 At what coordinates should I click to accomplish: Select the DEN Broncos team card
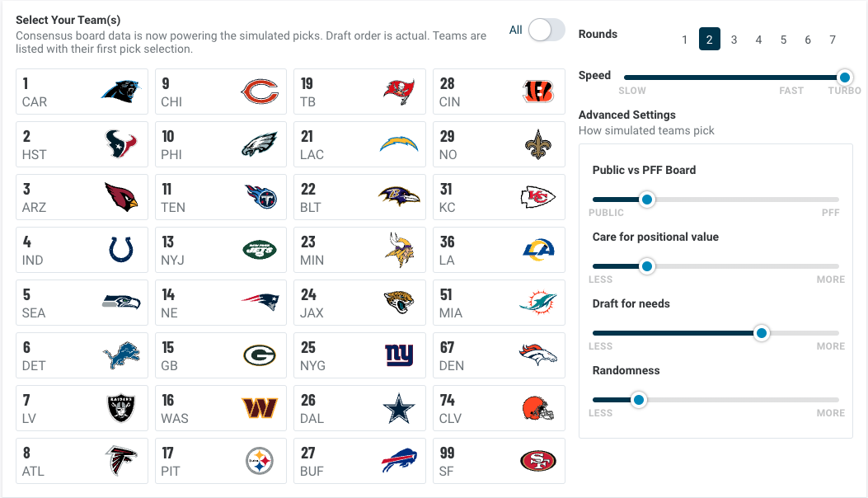click(x=499, y=355)
